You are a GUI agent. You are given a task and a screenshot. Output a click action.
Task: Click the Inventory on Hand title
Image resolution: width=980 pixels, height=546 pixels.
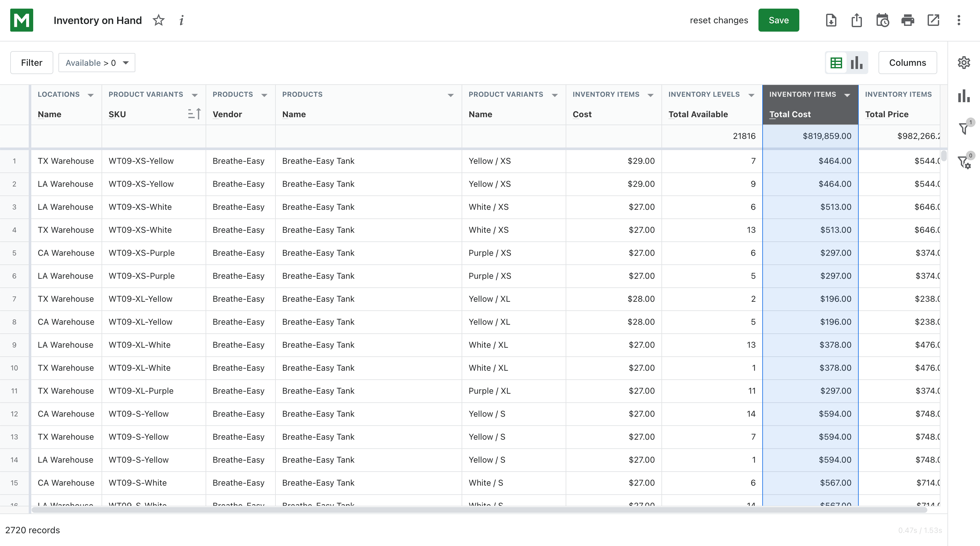tap(97, 20)
